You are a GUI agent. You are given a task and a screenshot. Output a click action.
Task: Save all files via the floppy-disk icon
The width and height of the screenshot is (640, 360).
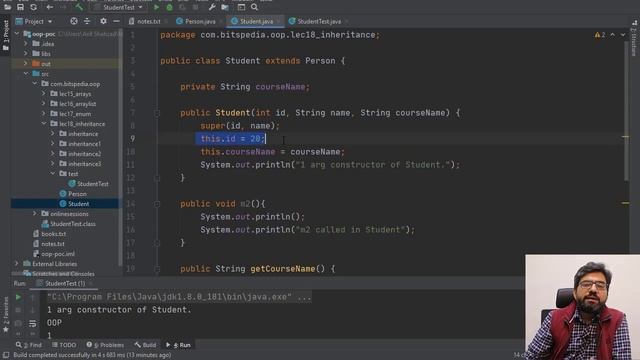click(x=20, y=7)
